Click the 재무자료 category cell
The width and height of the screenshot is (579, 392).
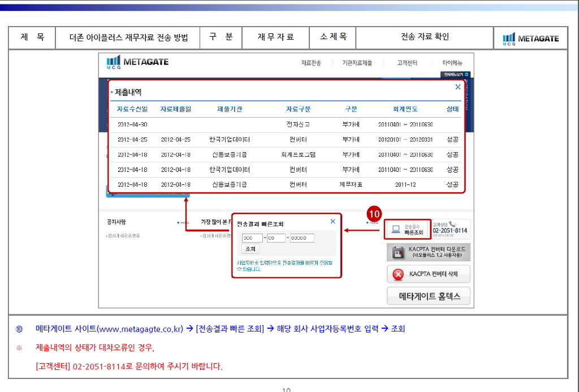point(275,38)
